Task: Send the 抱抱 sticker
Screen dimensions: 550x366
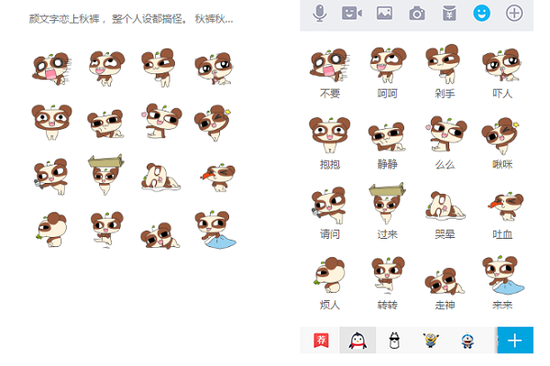Action: point(329,135)
